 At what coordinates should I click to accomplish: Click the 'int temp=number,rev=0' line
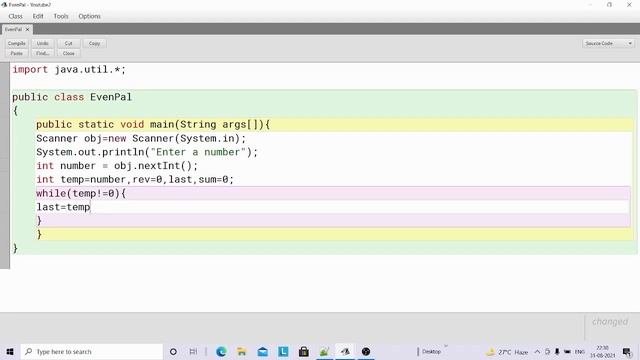(135, 180)
